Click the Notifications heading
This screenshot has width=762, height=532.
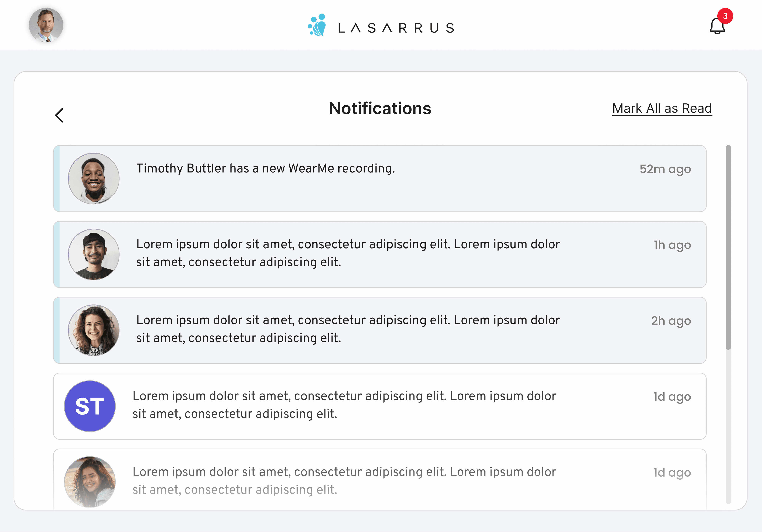[x=380, y=108]
